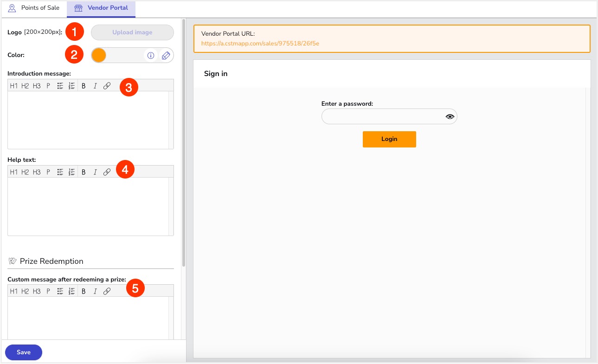Open the Vendor Portal URL link
The height and width of the screenshot is (364, 598).
click(x=260, y=44)
